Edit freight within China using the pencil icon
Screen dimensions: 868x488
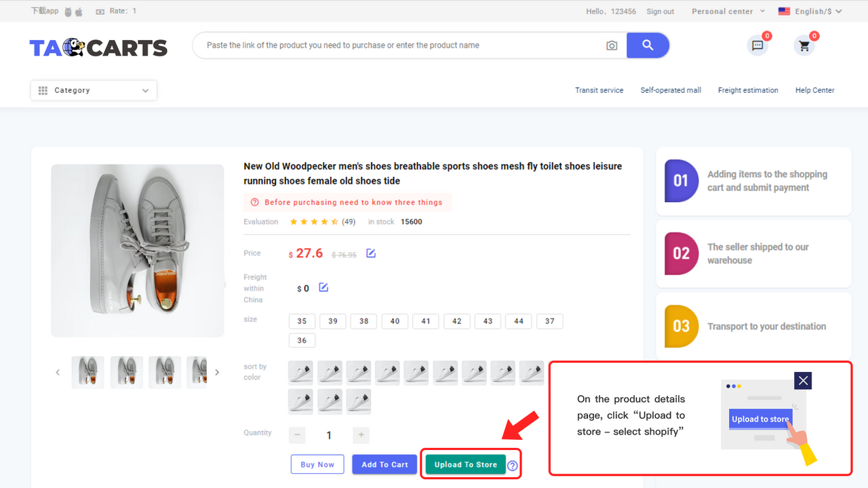coord(323,287)
